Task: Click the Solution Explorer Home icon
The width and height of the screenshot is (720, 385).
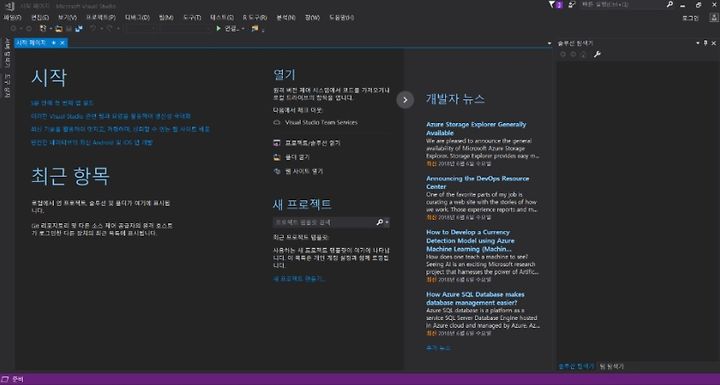Action: coord(584,54)
